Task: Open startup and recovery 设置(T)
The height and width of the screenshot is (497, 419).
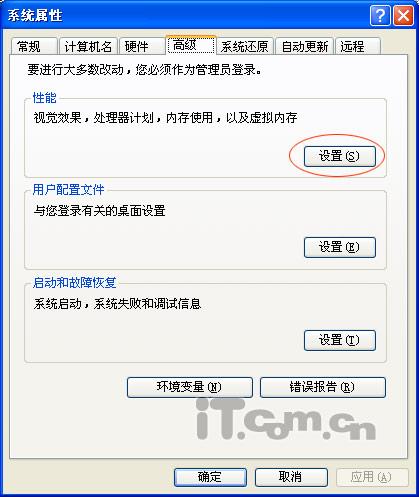Action: point(340,340)
